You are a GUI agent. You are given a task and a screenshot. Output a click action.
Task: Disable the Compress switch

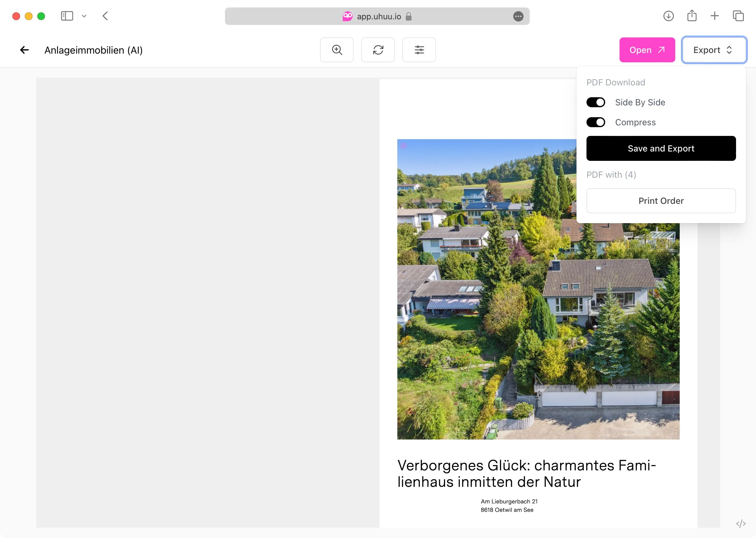point(596,122)
